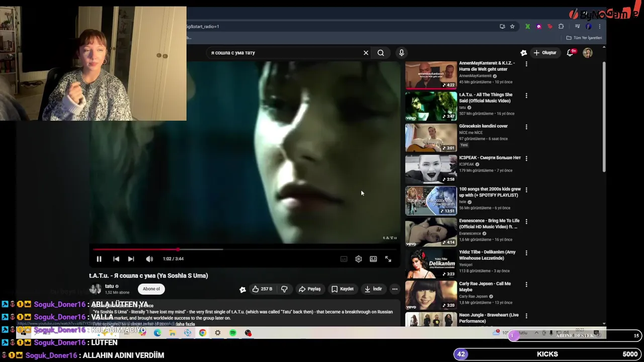Open Chrome three-dot menu
This screenshot has height=362, width=644.
point(599,27)
